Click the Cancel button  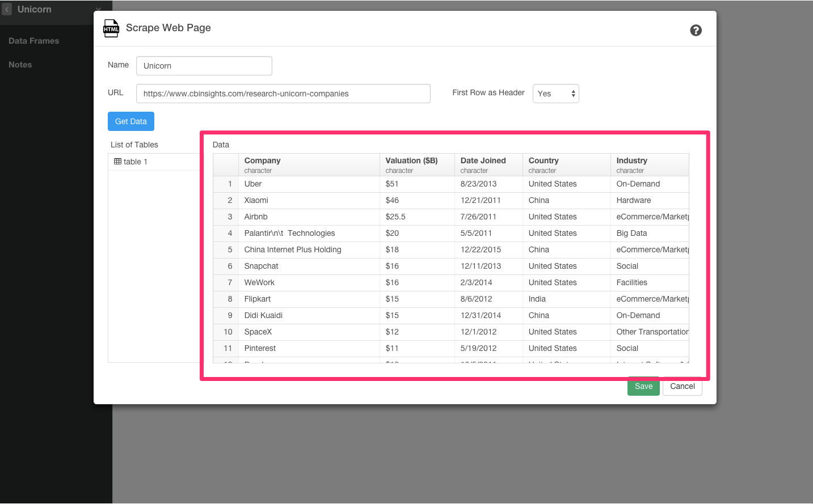[683, 386]
